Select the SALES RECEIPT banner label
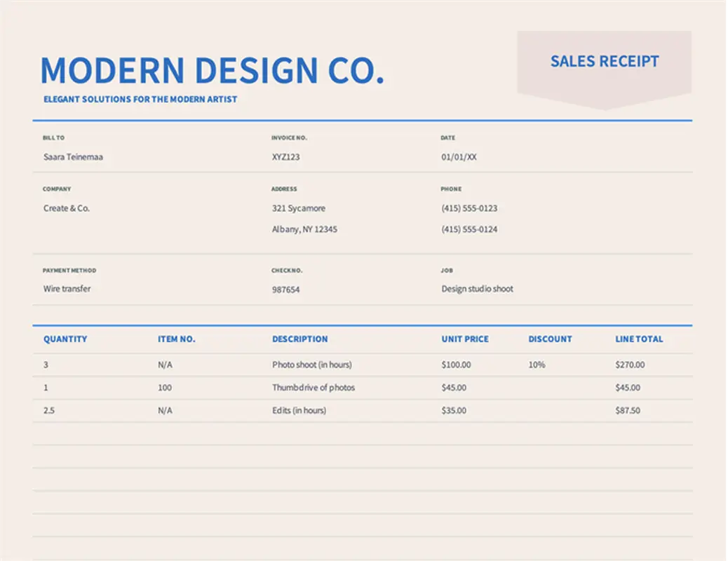Screen dimensions: 728x561 point(604,62)
